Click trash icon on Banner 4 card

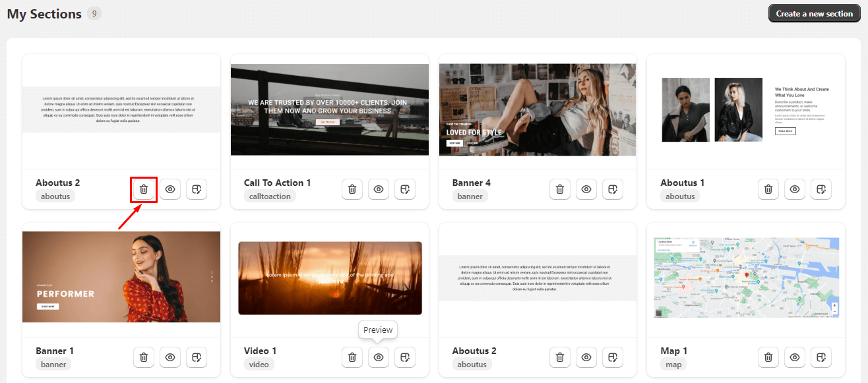pos(560,189)
